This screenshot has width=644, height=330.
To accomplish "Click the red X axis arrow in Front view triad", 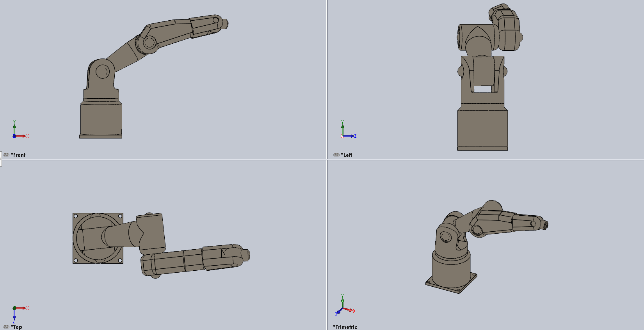I will [21, 136].
